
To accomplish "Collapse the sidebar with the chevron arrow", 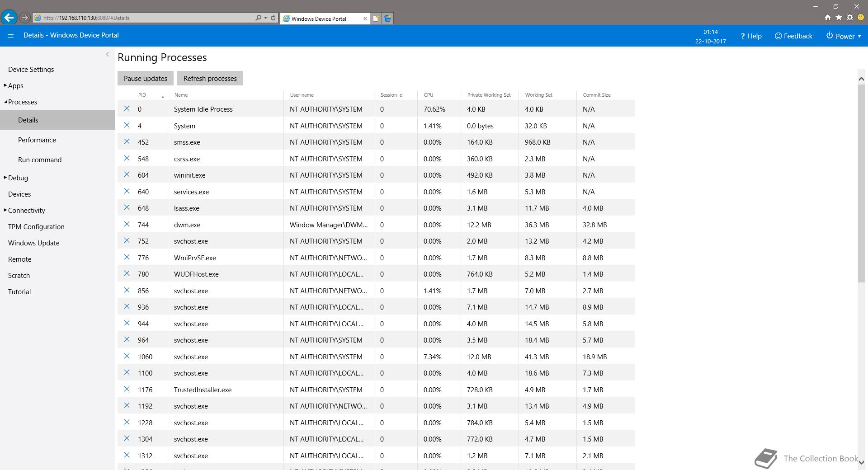I will 108,54.
